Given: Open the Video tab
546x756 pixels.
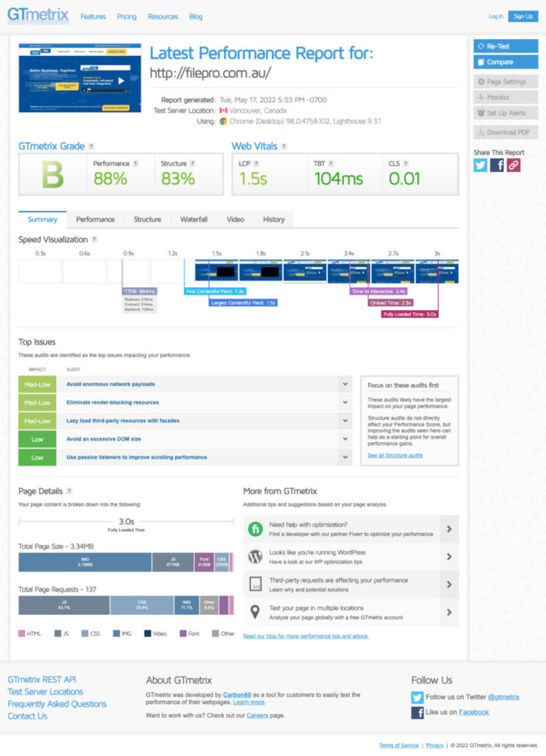Looking at the screenshot, I should (236, 219).
